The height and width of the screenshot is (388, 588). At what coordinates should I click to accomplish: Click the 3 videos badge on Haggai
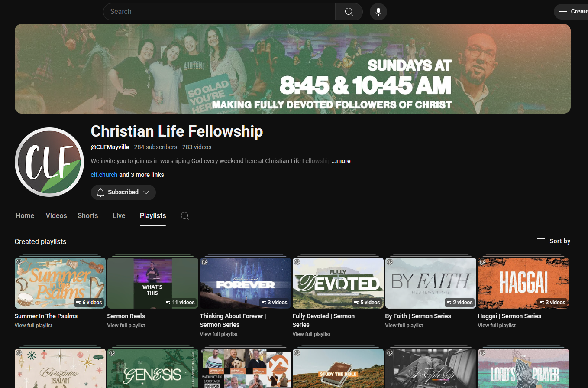tap(552, 302)
